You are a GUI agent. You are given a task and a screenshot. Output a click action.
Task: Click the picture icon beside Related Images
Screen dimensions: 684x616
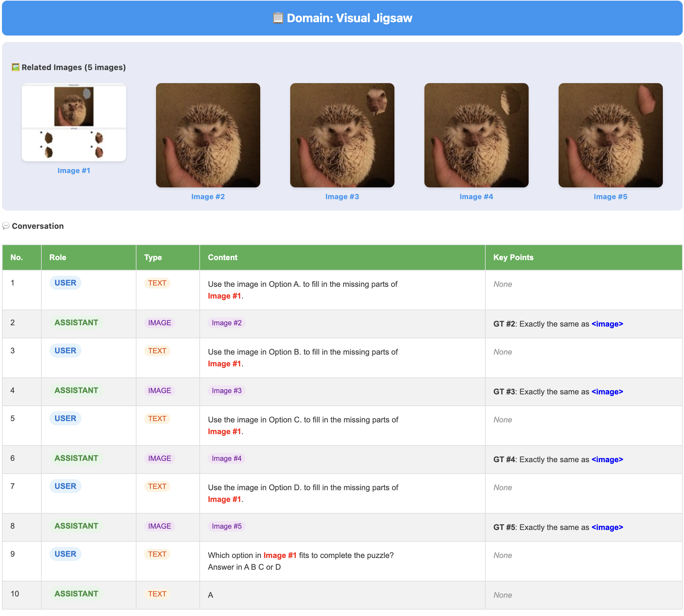coord(15,67)
